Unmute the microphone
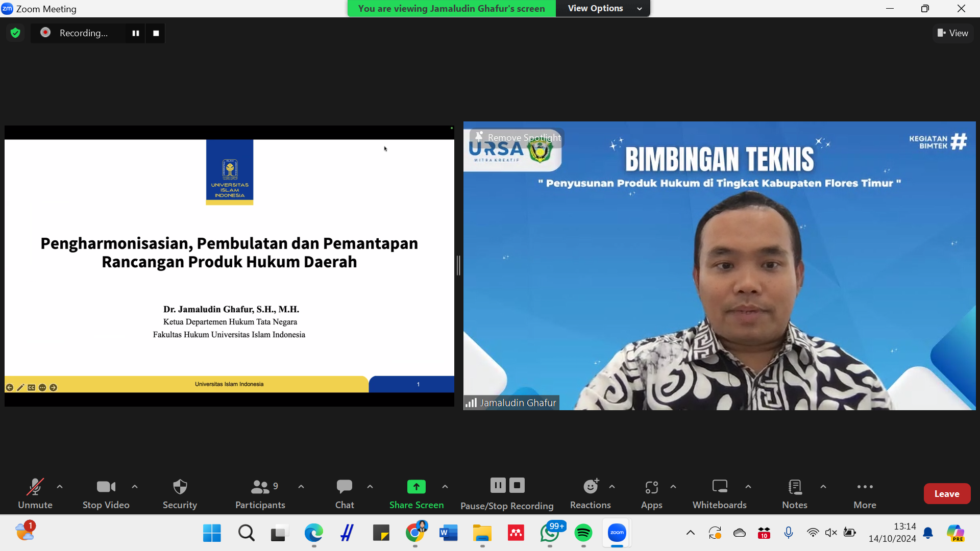 (35, 487)
